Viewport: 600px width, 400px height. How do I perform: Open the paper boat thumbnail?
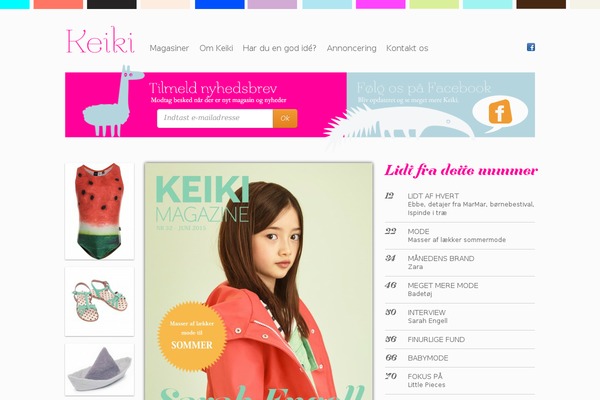tap(99, 369)
